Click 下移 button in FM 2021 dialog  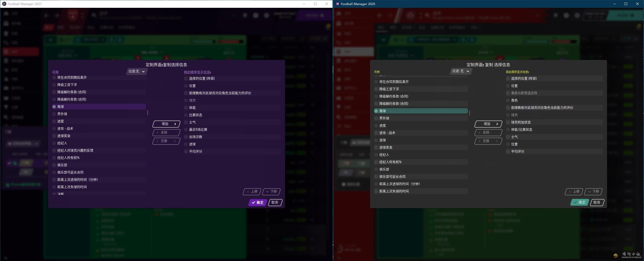pyautogui.click(x=271, y=192)
